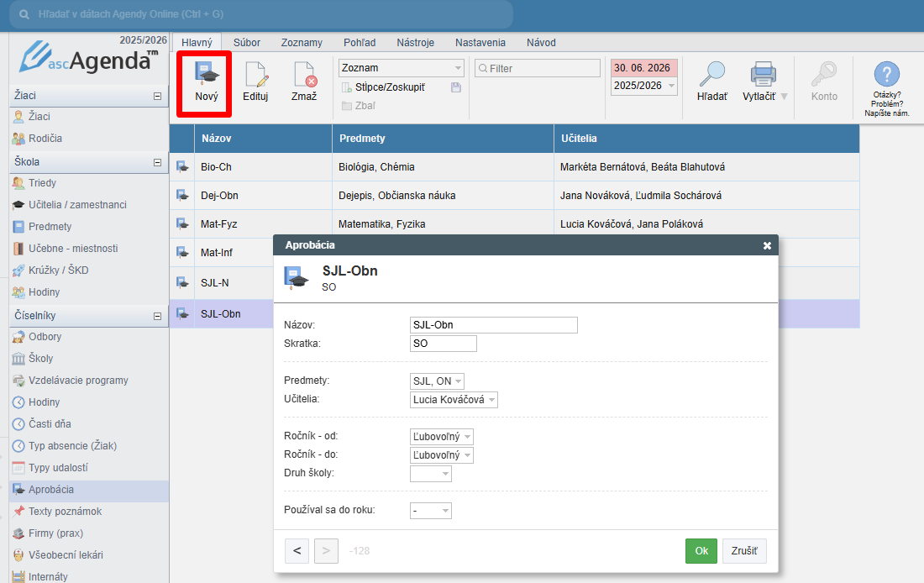
Task: Open Firmy (prax) item
Action: [x=56, y=533]
